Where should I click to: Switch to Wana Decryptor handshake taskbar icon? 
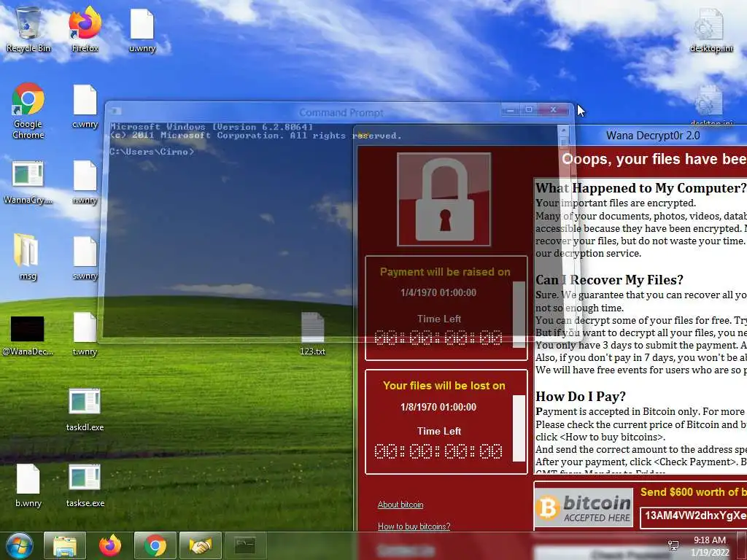201,545
